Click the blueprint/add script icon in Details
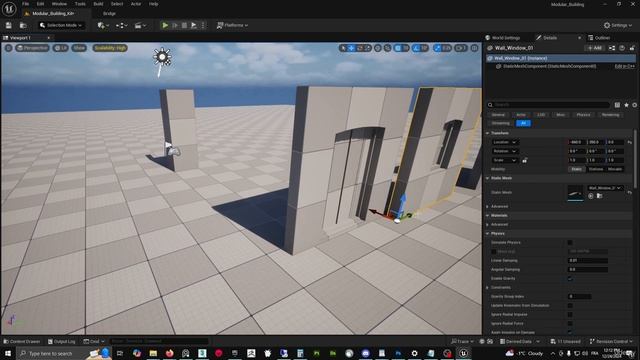The image size is (640, 360). (x=612, y=48)
